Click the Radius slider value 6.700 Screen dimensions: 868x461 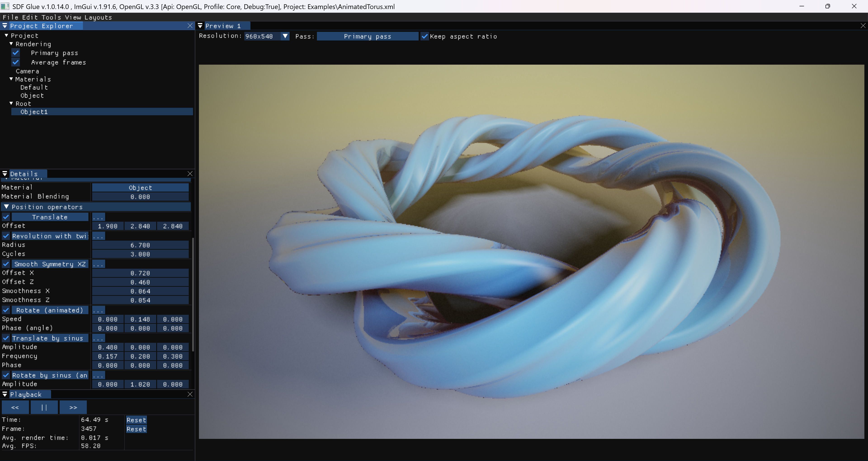coord(140,245)
